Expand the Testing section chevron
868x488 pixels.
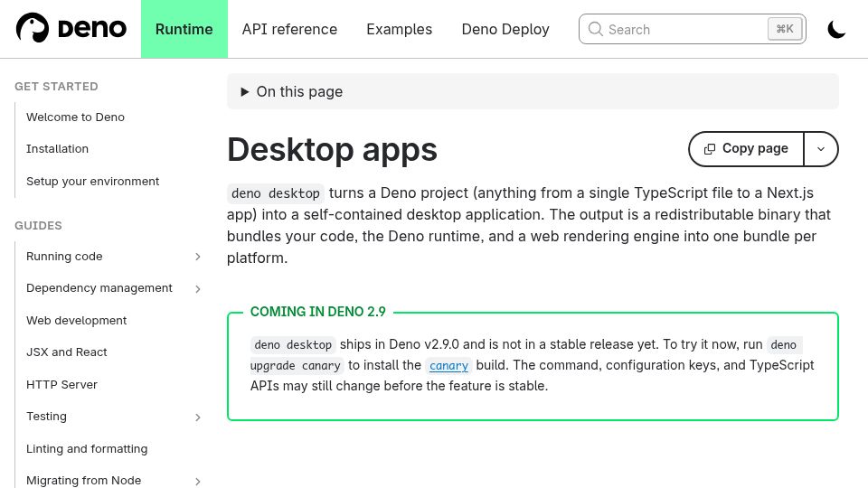click(x=198, y=418)
